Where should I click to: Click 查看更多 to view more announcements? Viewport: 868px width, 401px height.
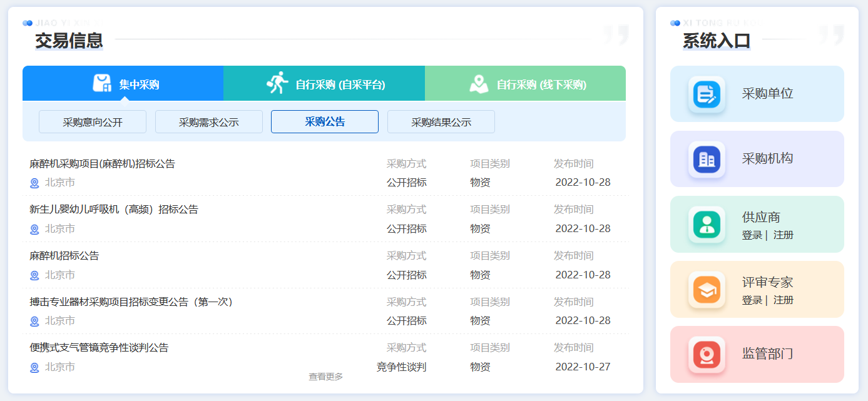325,377
